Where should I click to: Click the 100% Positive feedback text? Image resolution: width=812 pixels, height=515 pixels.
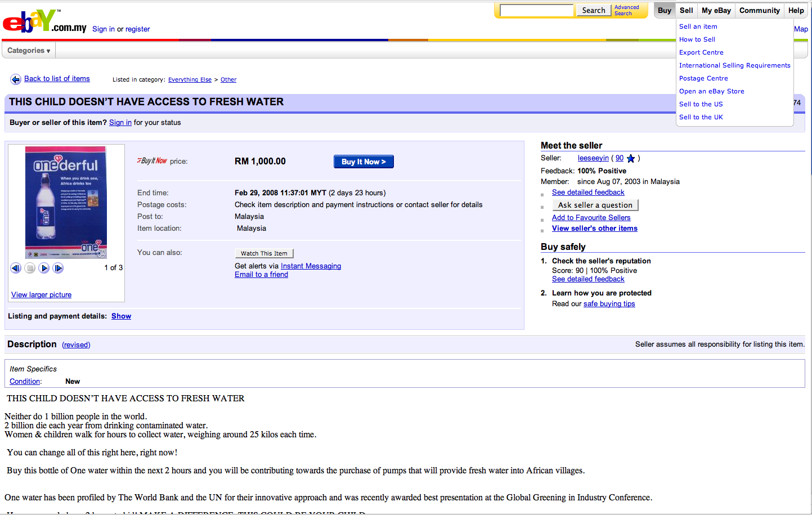point(602,171)
